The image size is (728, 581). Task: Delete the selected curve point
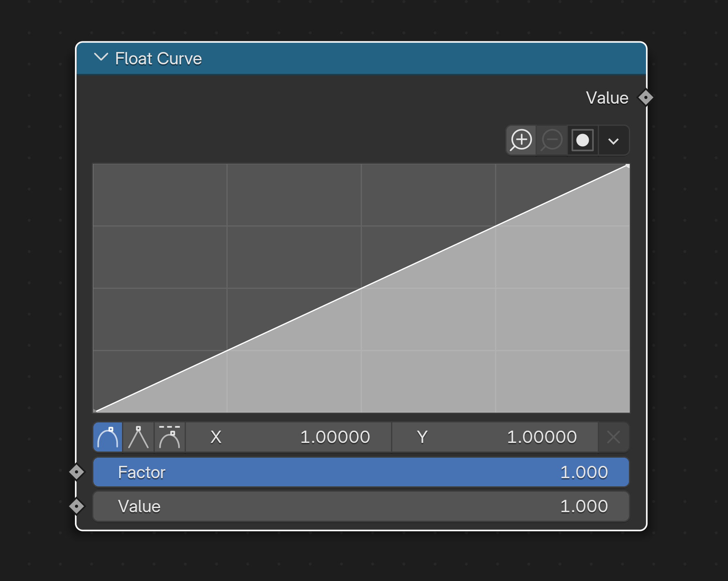613,437
